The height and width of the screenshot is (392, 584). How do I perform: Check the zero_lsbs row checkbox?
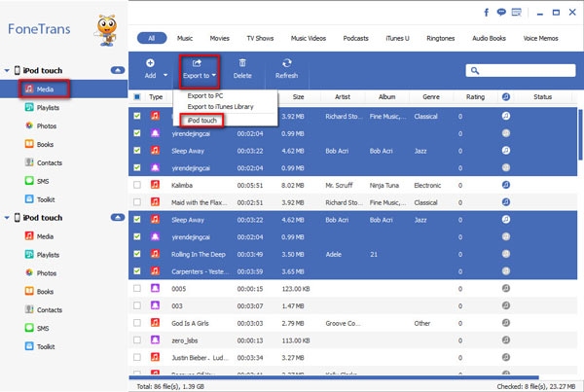[137, 340]
